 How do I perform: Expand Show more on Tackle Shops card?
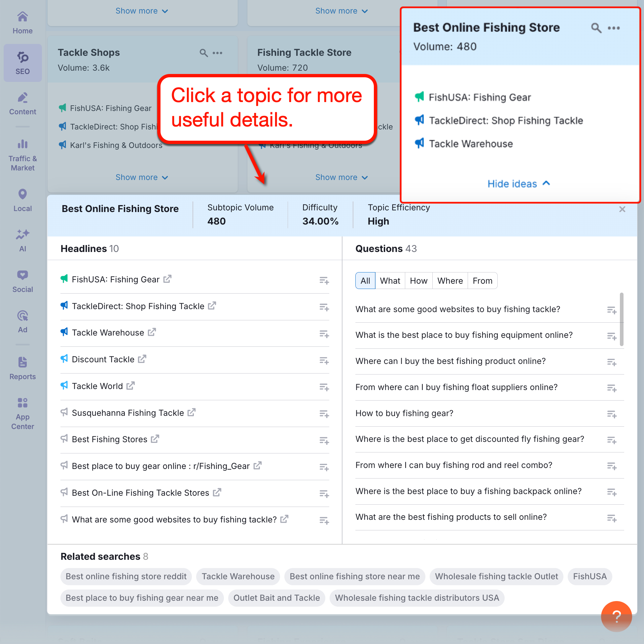[x=142, y=177]
